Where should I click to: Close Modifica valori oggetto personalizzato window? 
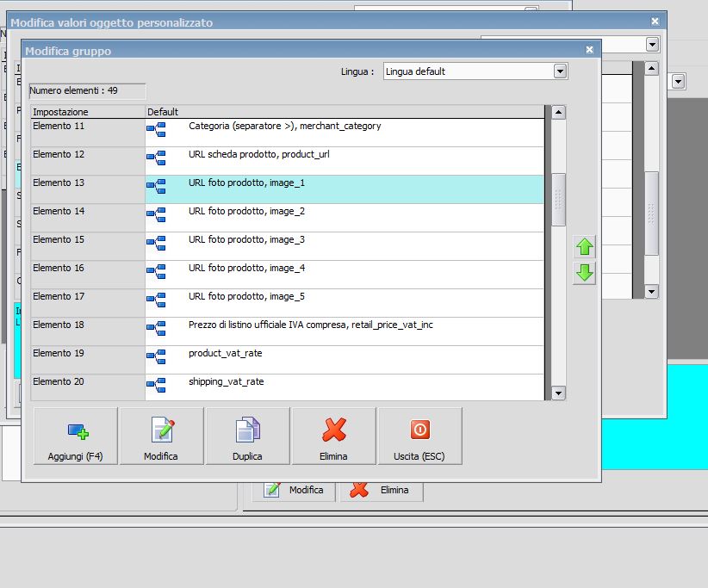click(x=655, y=22)
